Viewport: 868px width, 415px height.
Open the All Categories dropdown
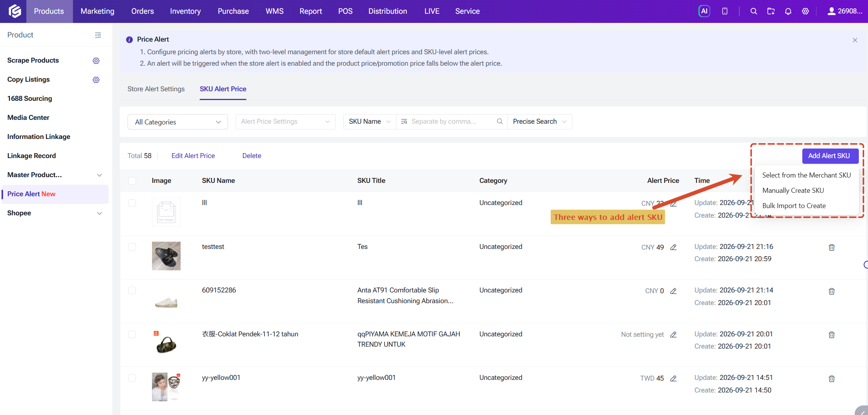(178, 122)
